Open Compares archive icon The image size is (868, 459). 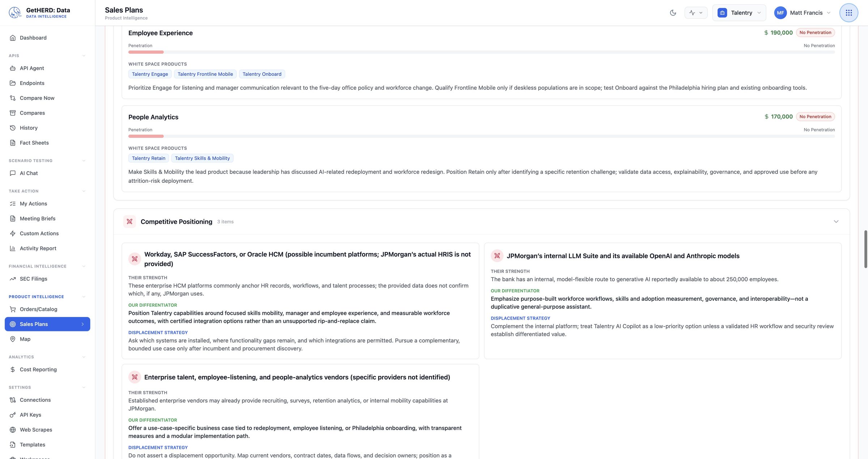[x=13, y=113]
